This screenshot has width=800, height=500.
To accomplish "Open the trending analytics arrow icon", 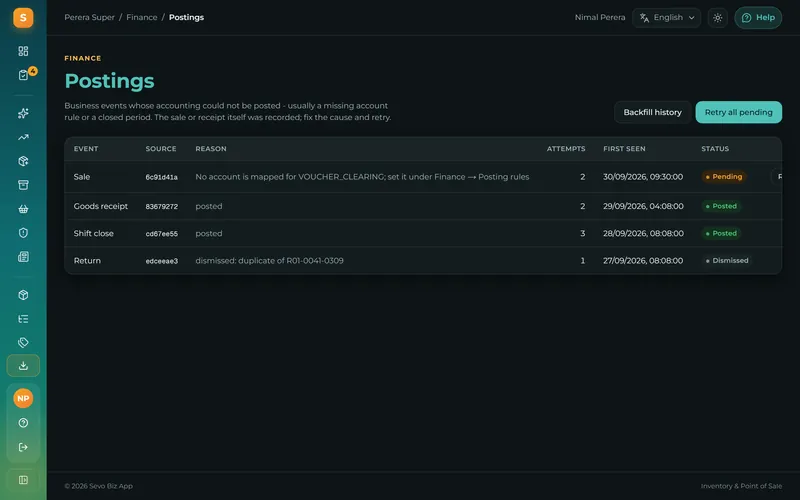I will tap(23, 137).
